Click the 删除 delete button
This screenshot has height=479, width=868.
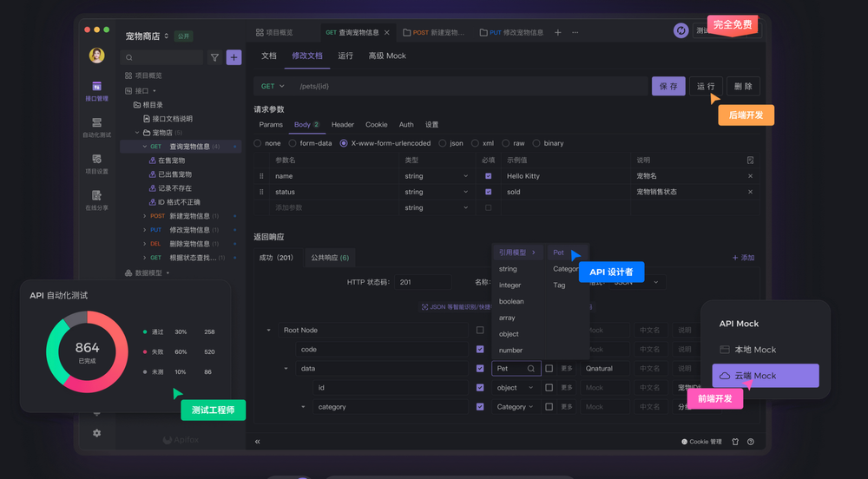(x=743, y=86)
